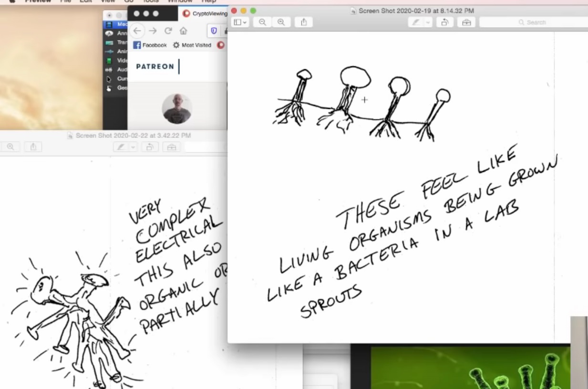The width and height of the screenshot is (588, 389).
Task: Reload the browser page
Action: click(x=168, y=31)
